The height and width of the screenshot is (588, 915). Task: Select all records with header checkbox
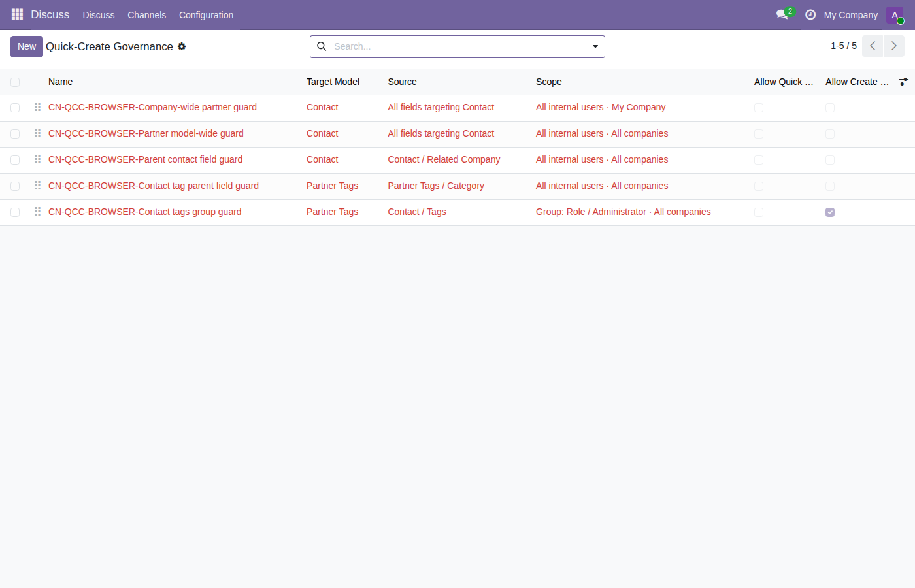coord(15,82)
